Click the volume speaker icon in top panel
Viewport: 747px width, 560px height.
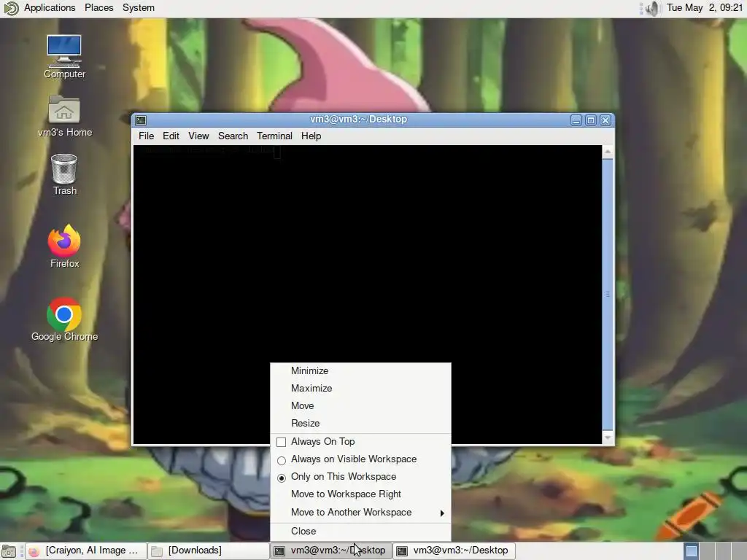pos(653,8)
